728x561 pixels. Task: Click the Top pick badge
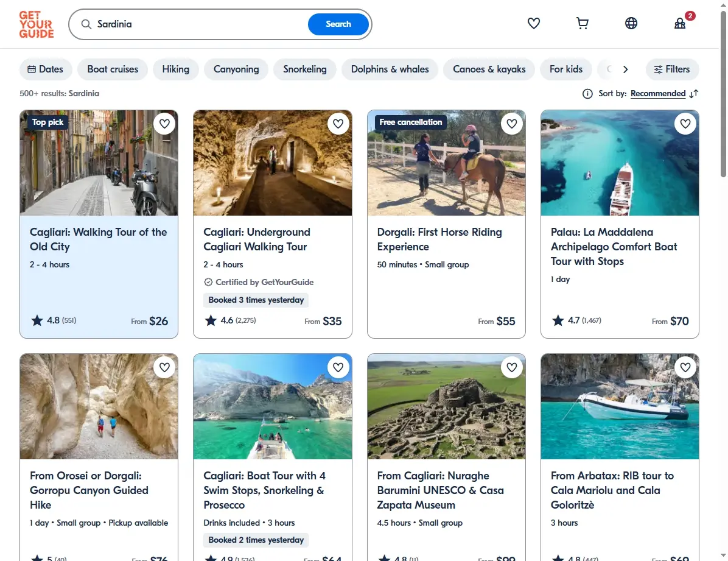48,122
